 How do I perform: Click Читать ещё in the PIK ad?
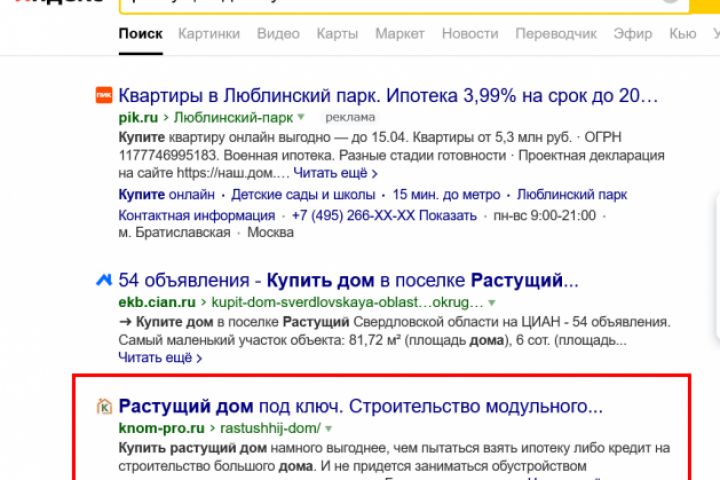pos(335,173)
